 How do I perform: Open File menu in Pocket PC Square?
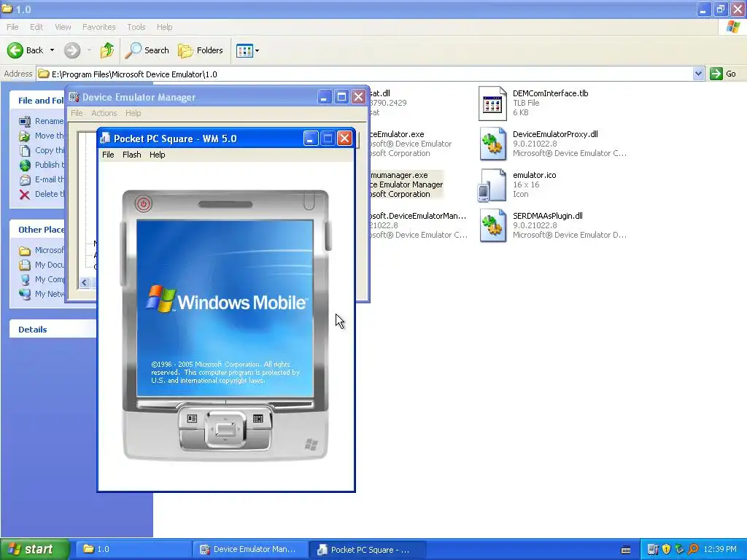pos(108,155)
